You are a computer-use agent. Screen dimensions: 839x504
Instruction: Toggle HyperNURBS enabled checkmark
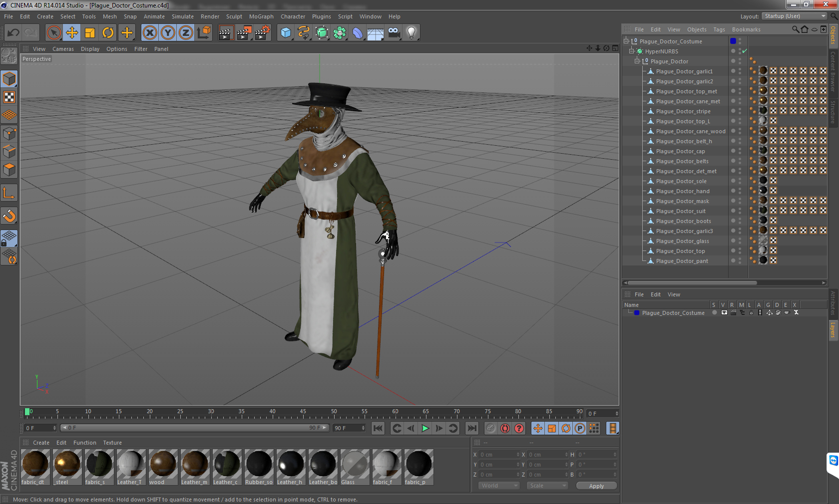tap(745, 51)
